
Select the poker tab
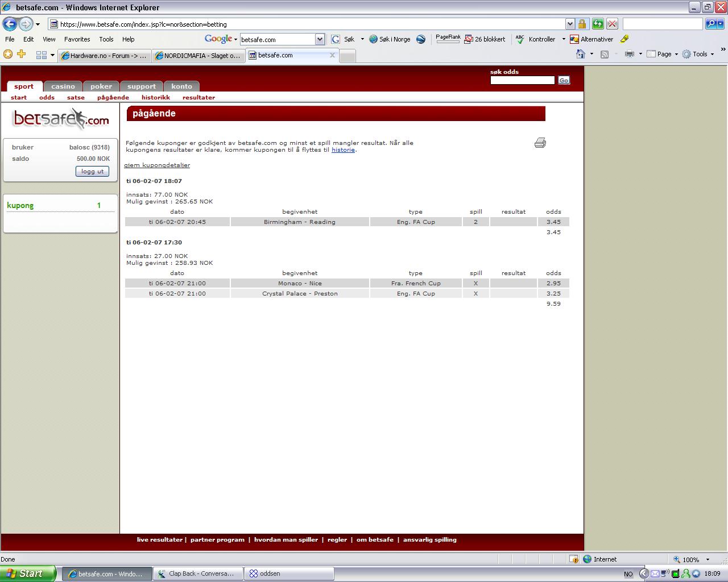(101, 86)
